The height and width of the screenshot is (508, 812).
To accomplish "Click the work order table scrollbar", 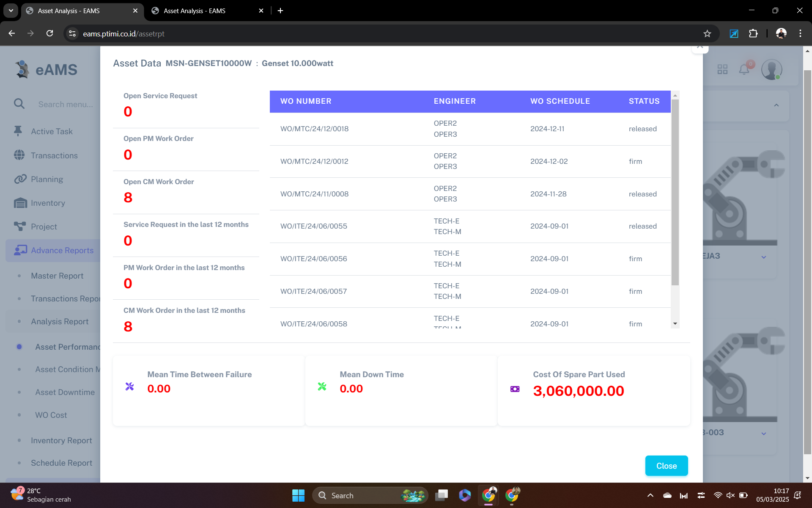I will [x=675, y=193].
